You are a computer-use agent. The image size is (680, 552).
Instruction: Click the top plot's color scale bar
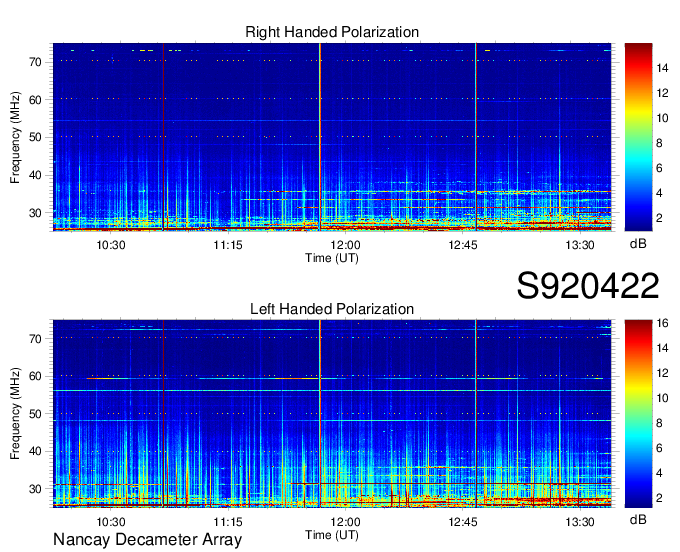click(x=638, y=137)
